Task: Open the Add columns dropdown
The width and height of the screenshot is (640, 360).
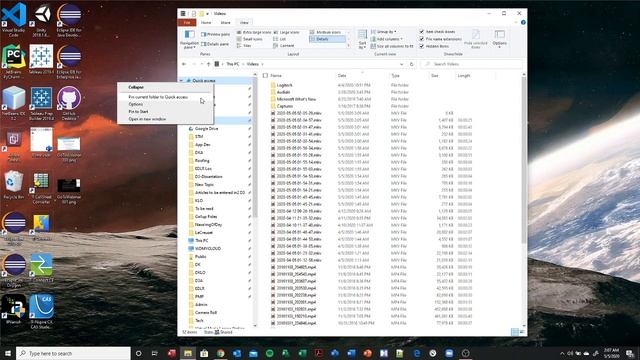Action: click(x=387, y=39)
